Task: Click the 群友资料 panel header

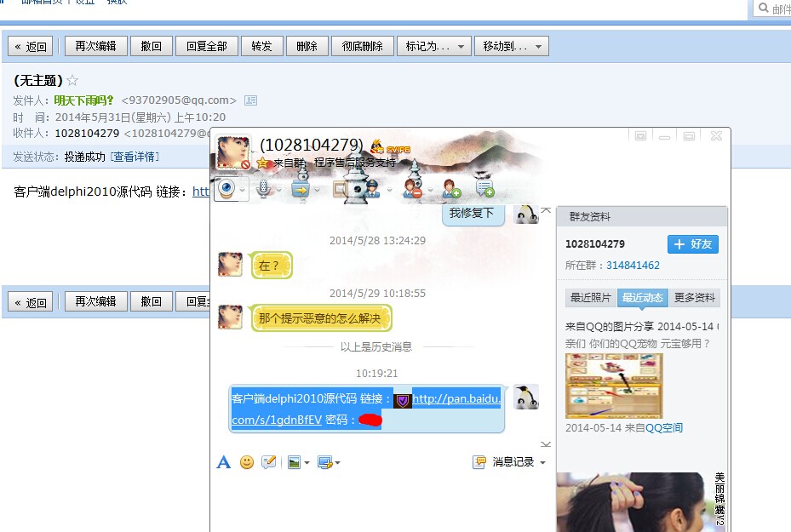Action: tap(642, 217)
